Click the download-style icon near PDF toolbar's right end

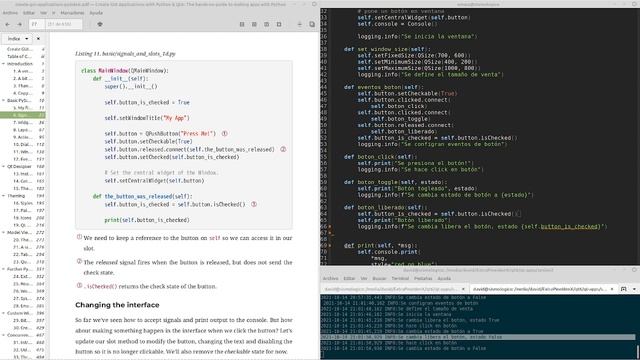click(299, 24)
